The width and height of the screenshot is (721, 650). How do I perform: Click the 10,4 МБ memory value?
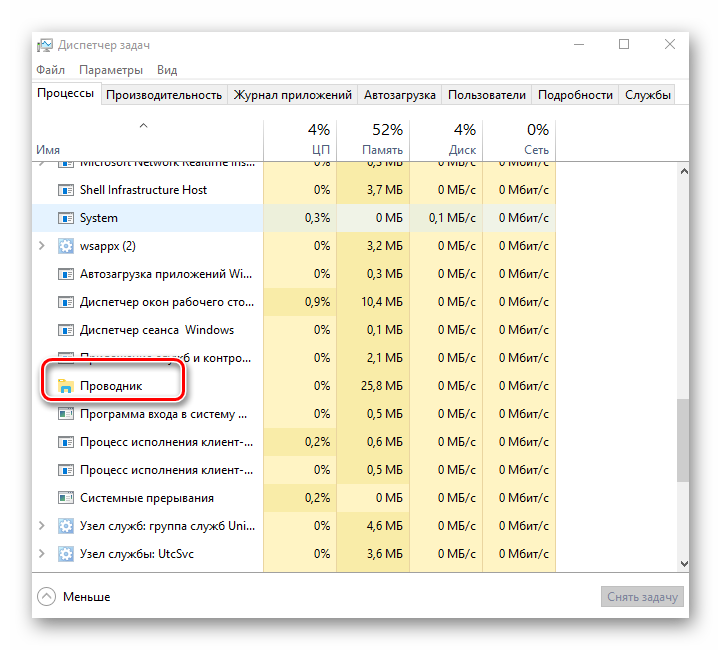pos(382,302)
